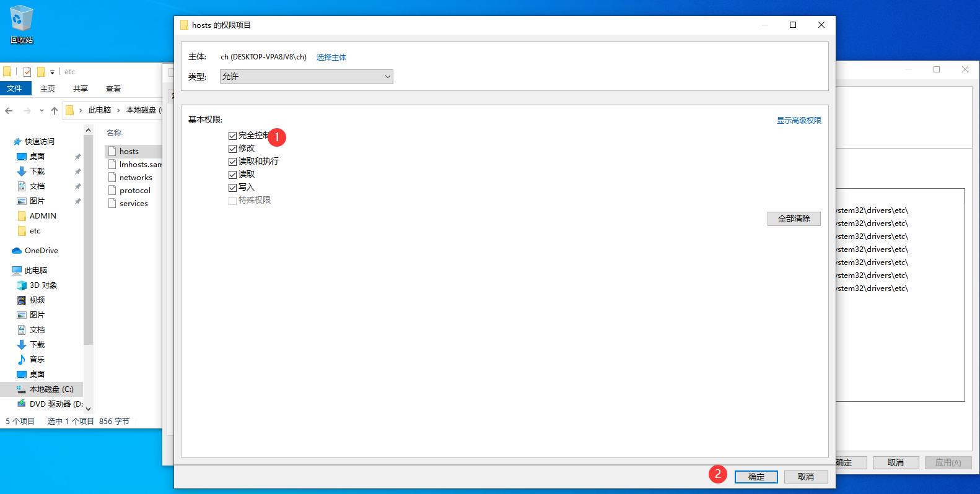Open the Type (类型) dropdown showing 允许

coord(307,77)
